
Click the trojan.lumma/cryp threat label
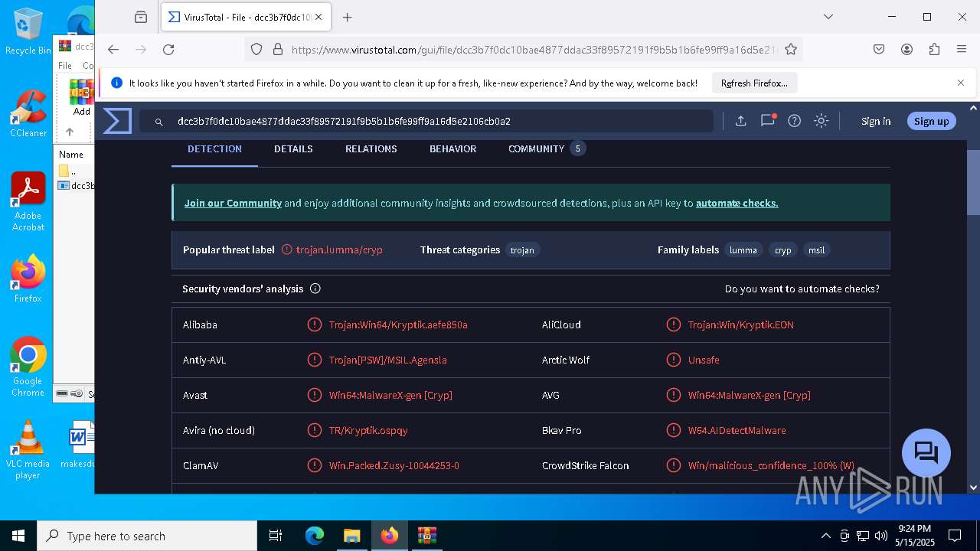click(x=339, y=249)
